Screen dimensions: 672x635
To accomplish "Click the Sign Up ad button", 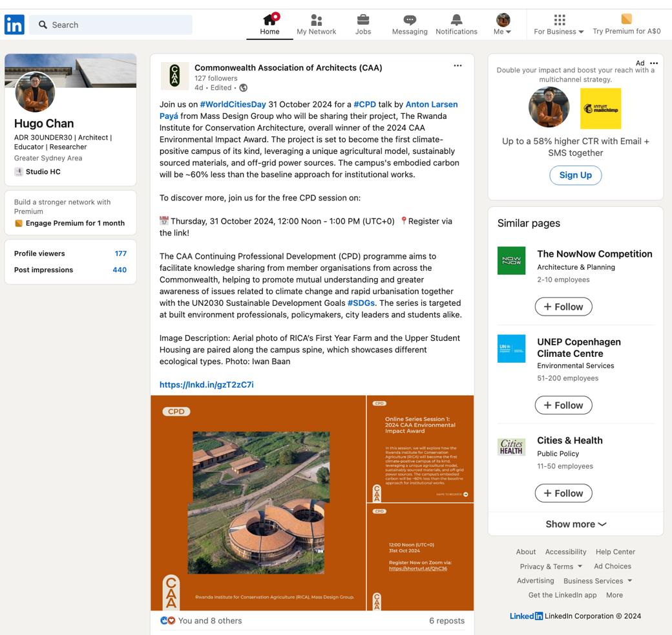I will tap(575, 175).
